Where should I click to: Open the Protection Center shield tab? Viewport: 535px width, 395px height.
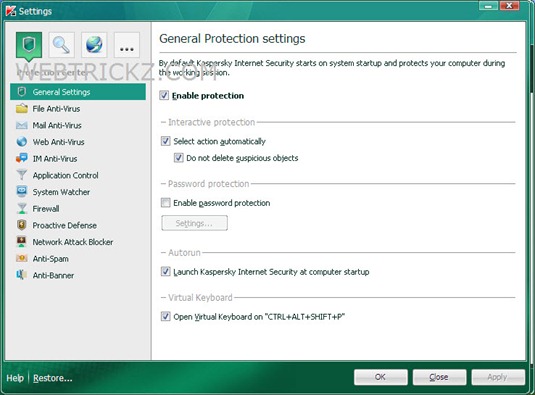click(x=29, y=45)
